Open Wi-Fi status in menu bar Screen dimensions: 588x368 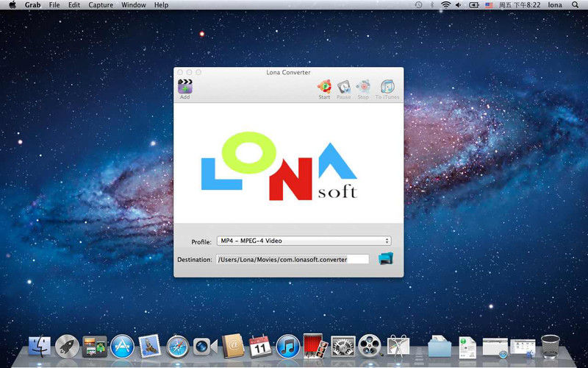(445, 5)
